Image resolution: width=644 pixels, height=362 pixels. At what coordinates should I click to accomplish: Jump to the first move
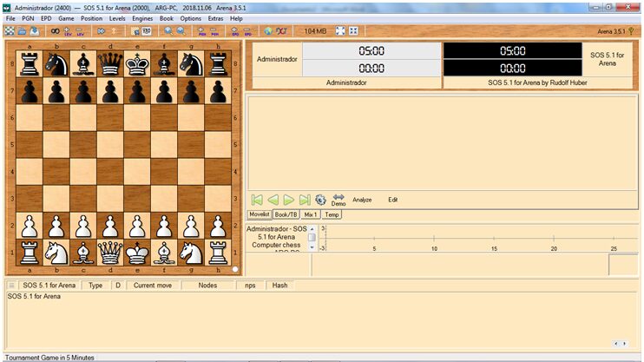point(257,201)
